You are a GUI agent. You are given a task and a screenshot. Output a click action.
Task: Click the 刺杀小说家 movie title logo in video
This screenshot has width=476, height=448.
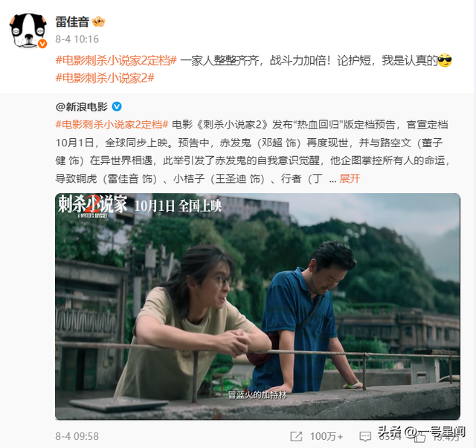click(92, 205)
